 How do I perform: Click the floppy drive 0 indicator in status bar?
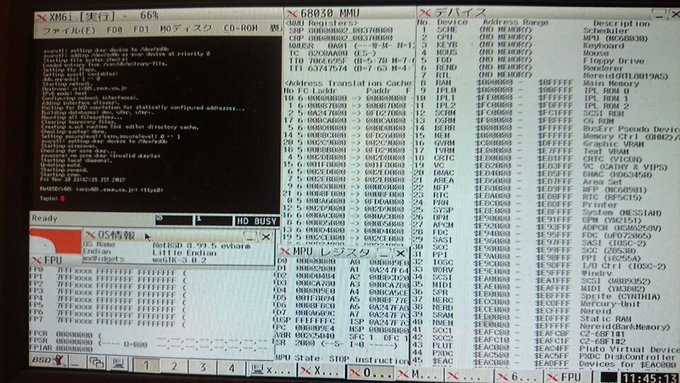click(174, 220)
